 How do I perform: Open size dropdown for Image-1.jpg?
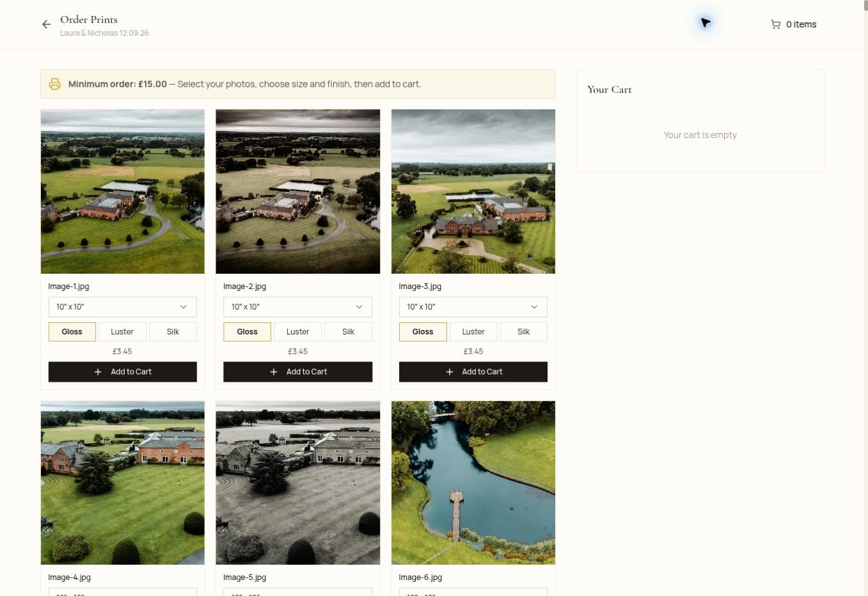[x=122, y=307]
